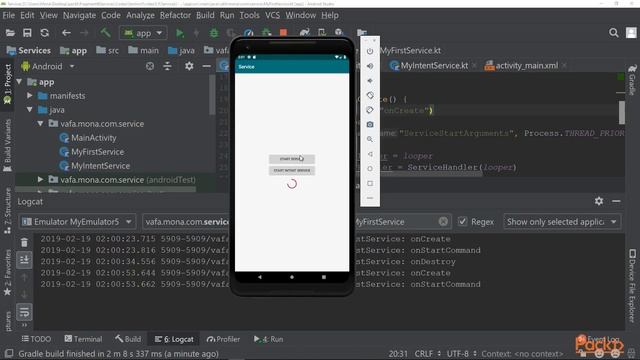Screen dimensions: 640x360
Task: Open the TODO tool window
Action: [x=36, y=339]
